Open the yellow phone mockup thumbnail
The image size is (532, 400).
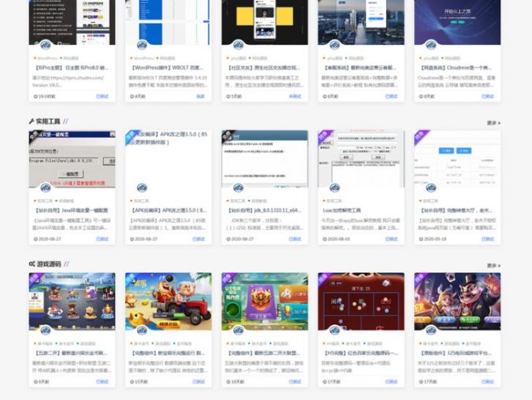pyautogui.click(x=264, y=22)
